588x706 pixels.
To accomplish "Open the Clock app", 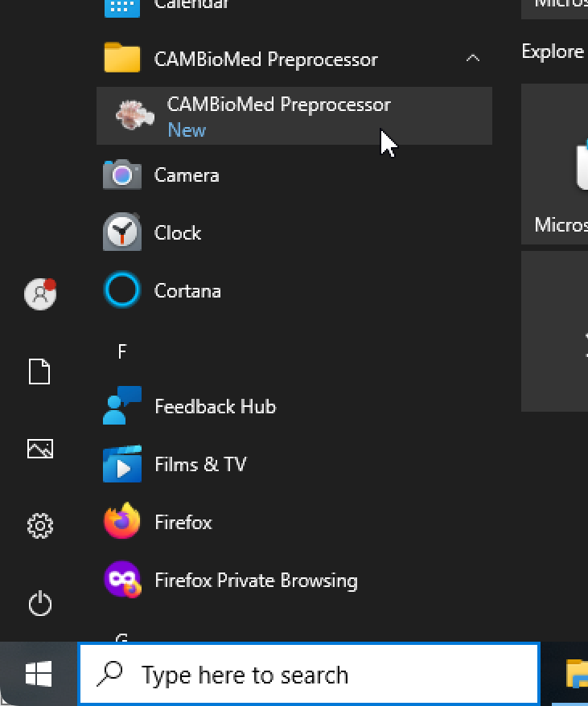I will [x=177, y=233].
